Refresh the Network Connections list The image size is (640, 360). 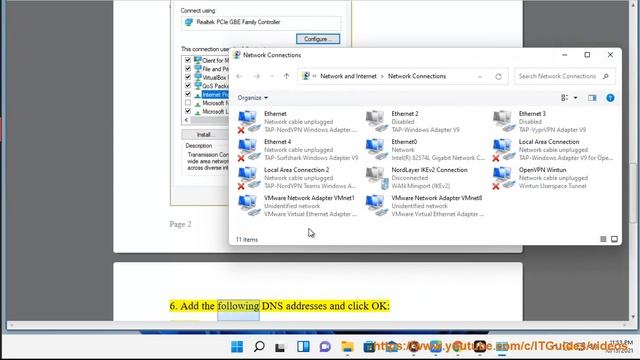(498, 76)
